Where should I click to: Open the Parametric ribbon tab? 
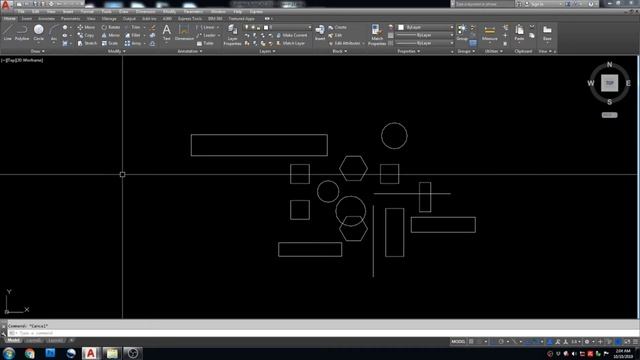(70, 18)
